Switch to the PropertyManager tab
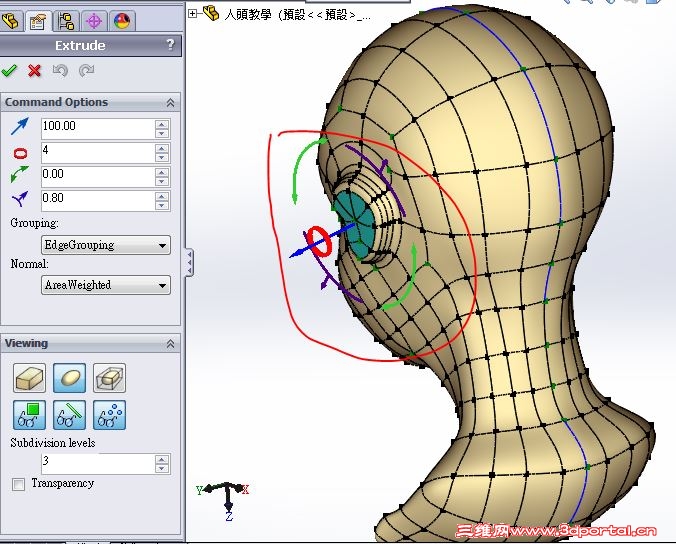 38,20
